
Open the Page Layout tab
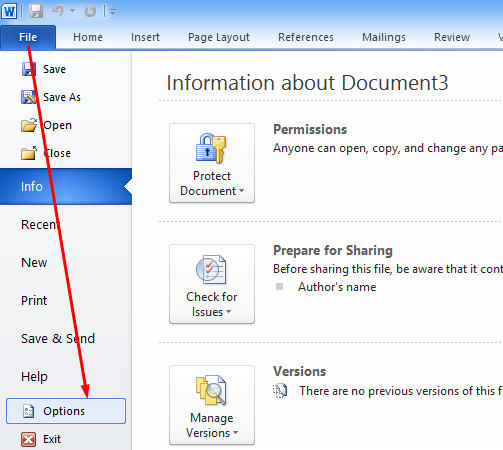click(219, 37)
